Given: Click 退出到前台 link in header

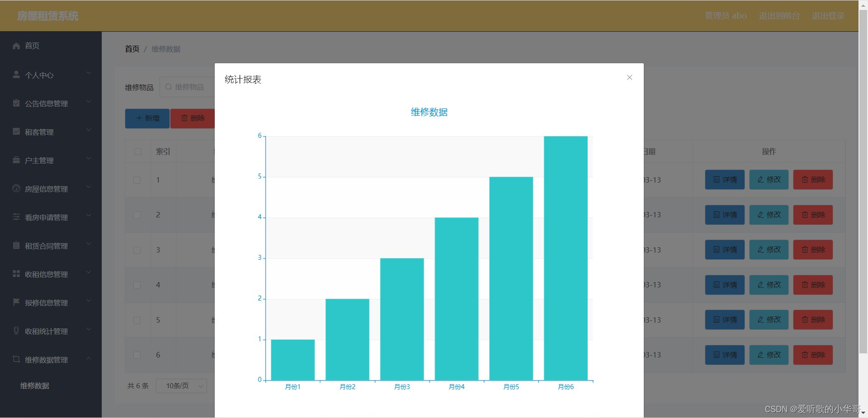Looking at the screenshot, I should (779, 16).
